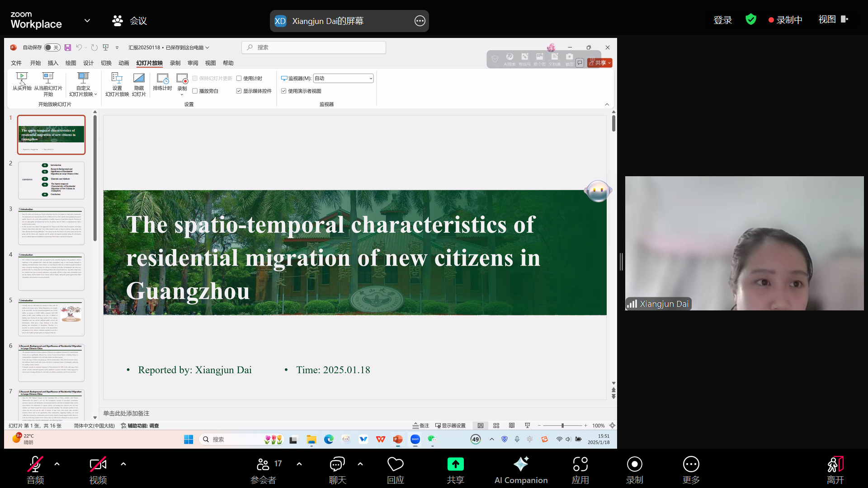Open Zoom more (更多) options
The height and width of the screenshot is (488, 868).
coord(691,470)
